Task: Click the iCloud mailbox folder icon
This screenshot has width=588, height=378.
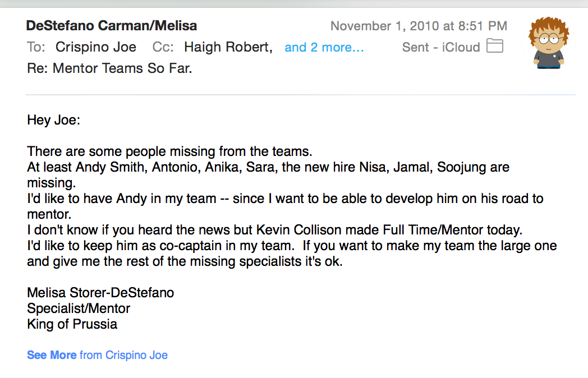Action: point(495,46)
